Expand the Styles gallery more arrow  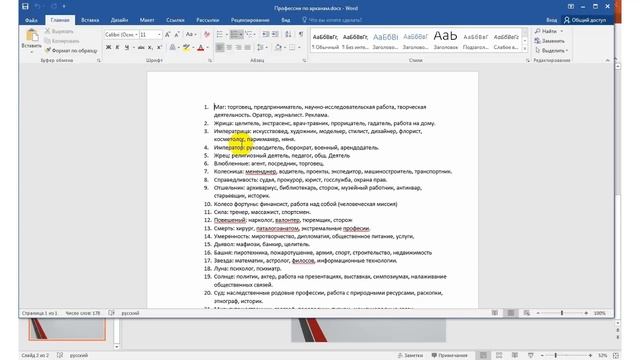pyautogui.click(x=525, y=50)
